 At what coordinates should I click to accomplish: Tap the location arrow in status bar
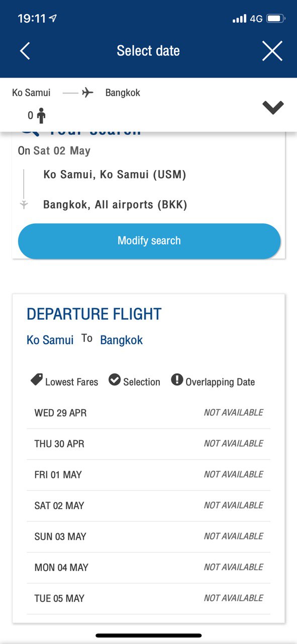(53, 19)
